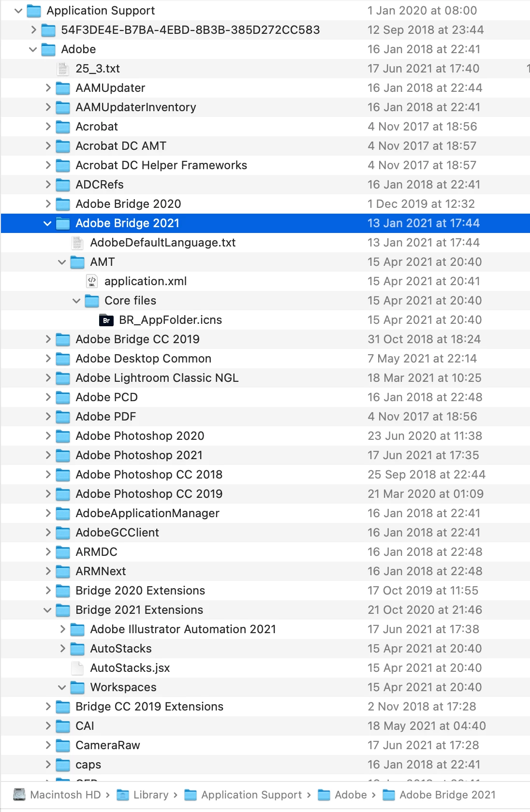
Task: Click the application.xml file icon
Action: [x=91, y=281]
